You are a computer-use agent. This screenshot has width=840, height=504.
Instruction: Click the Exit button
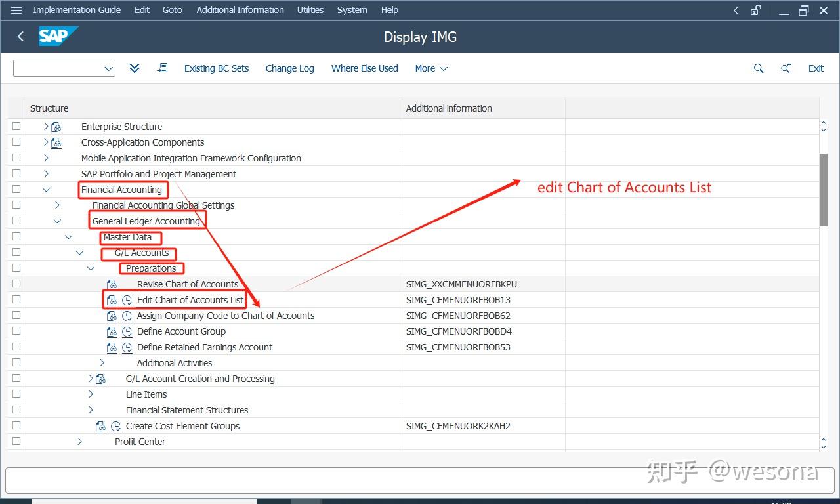pos(816,68)
